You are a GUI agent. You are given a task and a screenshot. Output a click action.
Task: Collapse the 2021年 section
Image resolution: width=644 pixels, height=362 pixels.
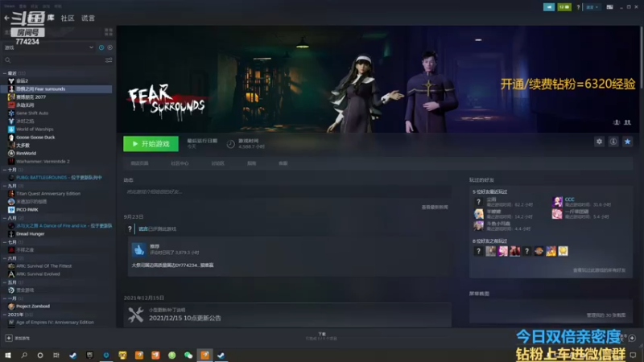pos(5,315)
